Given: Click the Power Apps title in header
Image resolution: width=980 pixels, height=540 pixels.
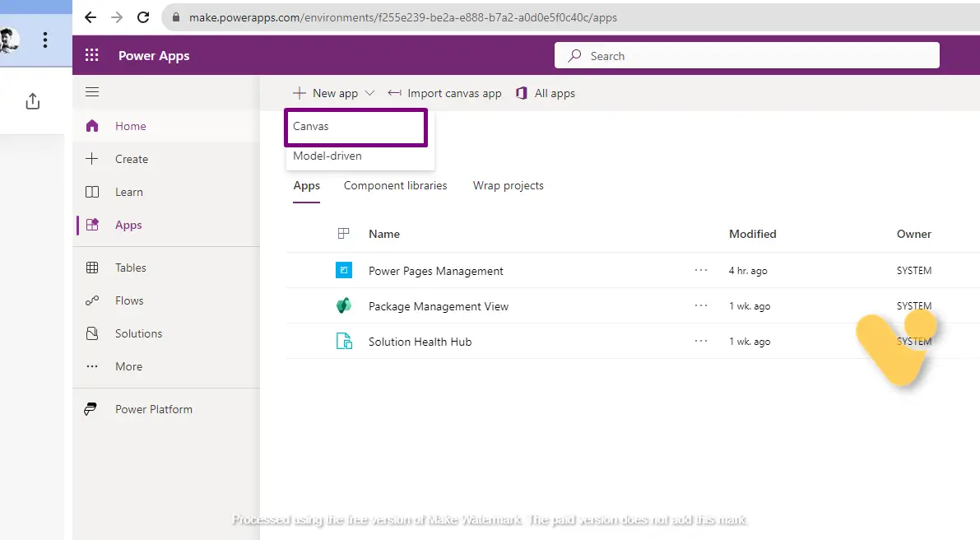Looking at the screenshot, I should point(154,56).
